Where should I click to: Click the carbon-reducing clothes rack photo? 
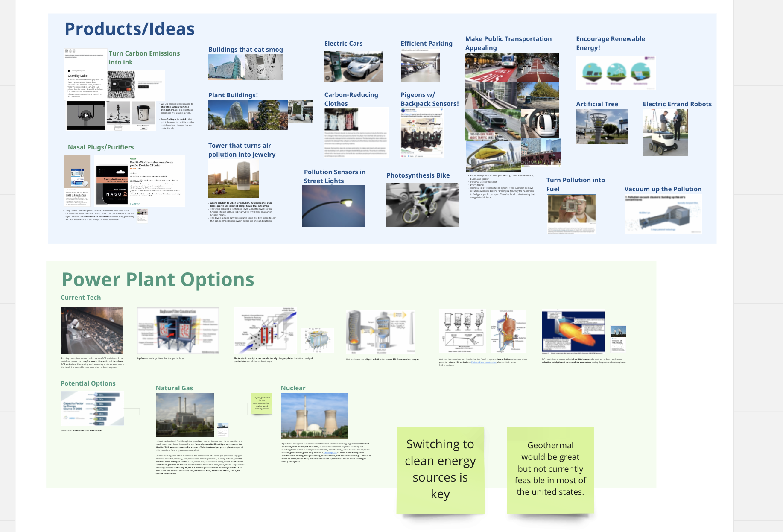click(341, 120)
